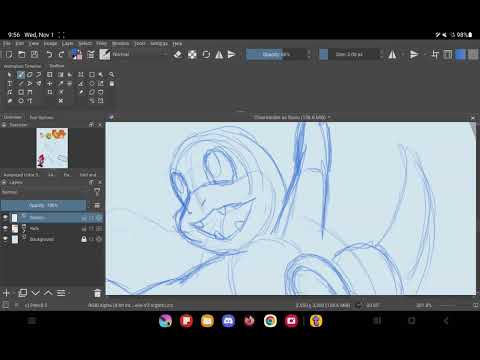480x360 pixels.
Task: Delete the selected layer
Action: click(97, 293)
